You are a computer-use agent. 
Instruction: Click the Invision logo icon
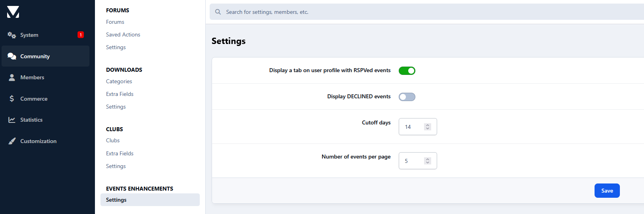pyautogui.click(x=13, y=12)
